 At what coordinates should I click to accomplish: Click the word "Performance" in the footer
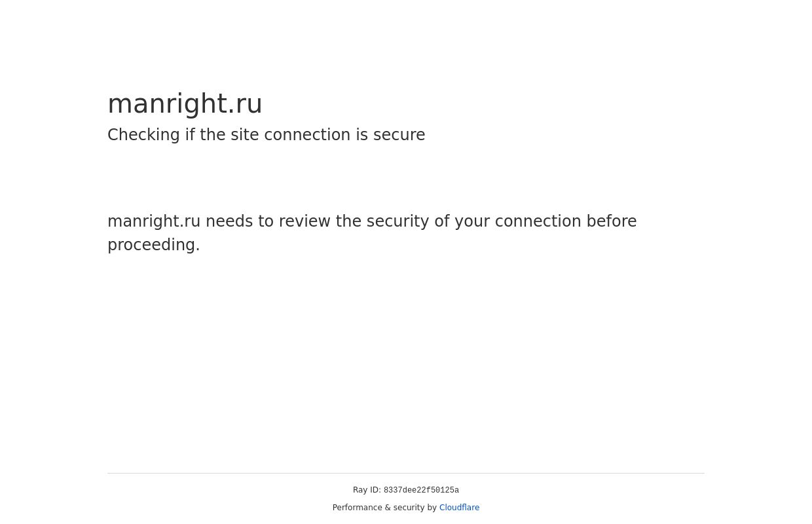[358, 508]
